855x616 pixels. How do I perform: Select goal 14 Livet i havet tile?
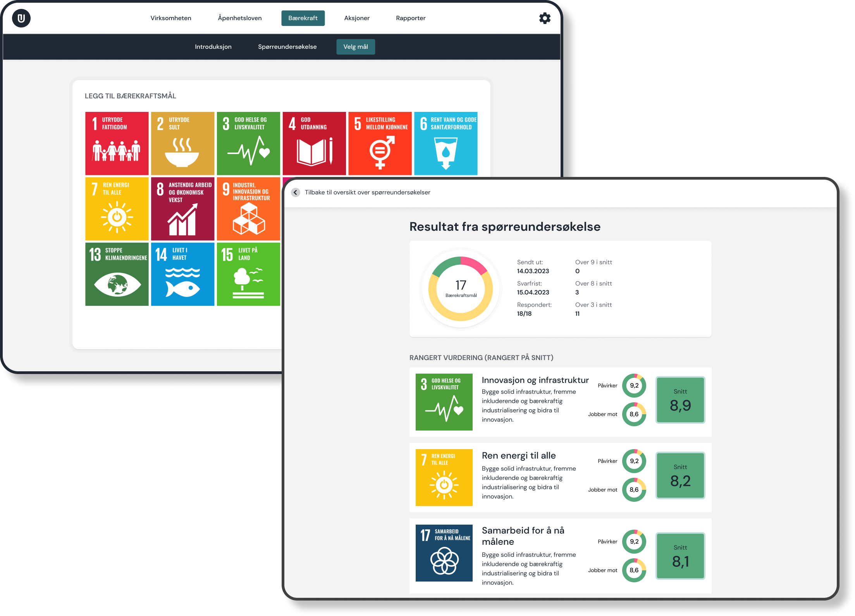click(x=182, y=274)
